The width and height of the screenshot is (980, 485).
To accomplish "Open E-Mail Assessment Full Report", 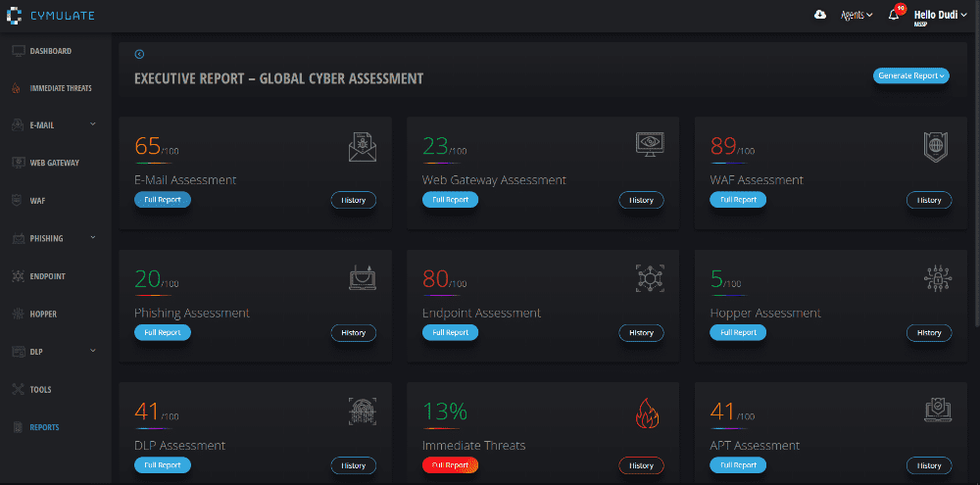I will coord(163,200).
